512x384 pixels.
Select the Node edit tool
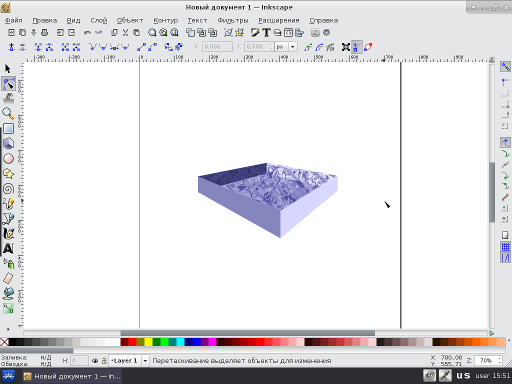[8, 84]
